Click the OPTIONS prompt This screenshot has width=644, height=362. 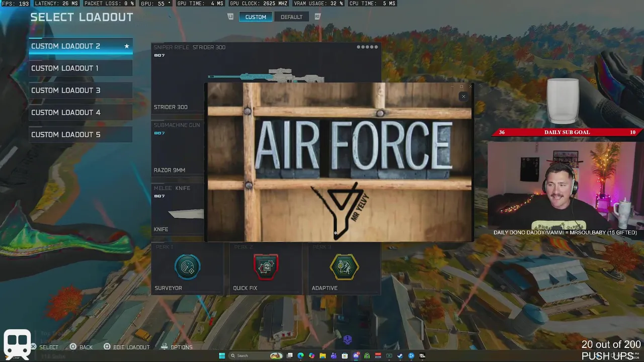click(x=177, y=347)
